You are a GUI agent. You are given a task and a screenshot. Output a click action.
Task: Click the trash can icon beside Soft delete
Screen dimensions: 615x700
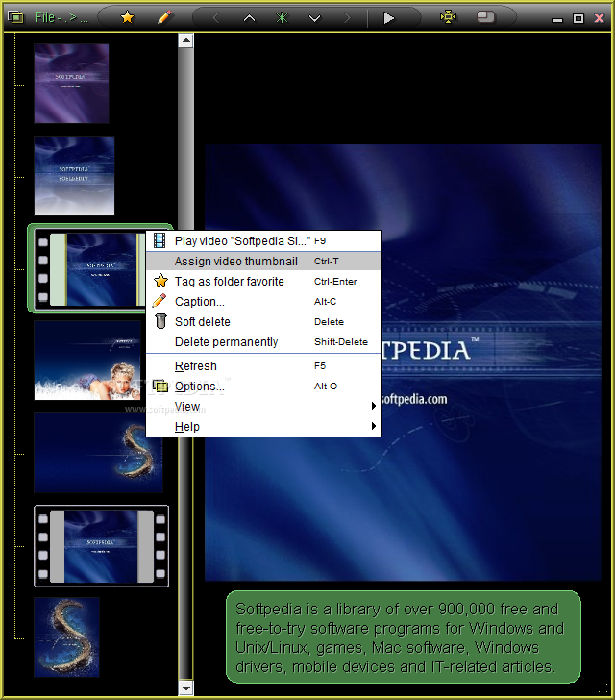pyautogui.click(x=160, y=321)
